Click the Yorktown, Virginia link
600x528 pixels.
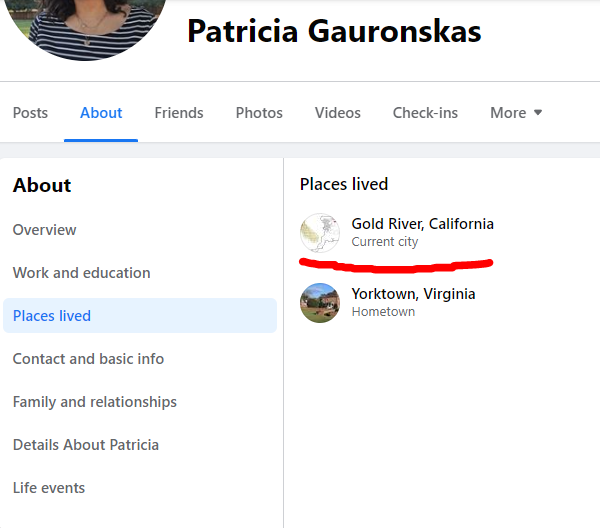(413, 294)
